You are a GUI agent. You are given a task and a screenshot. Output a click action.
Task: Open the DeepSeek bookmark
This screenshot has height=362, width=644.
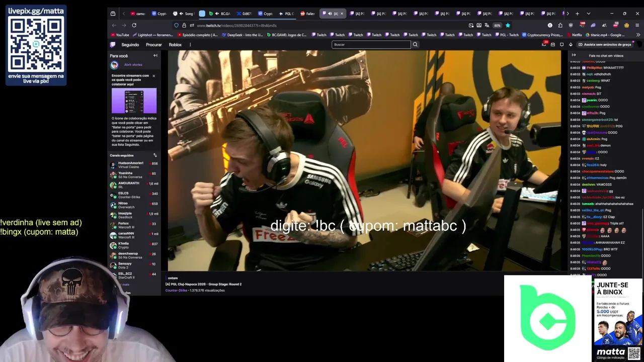(243, 35)
